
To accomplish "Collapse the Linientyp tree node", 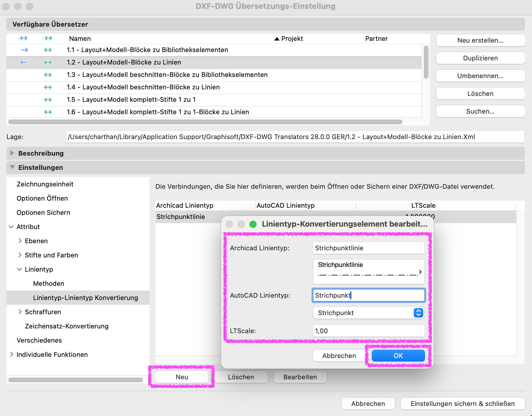I will pos(20,269).
